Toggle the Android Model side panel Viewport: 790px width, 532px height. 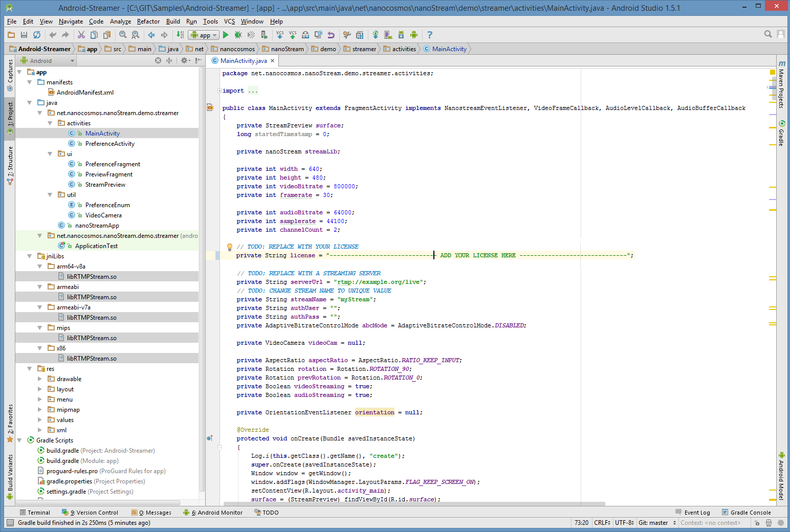tap(781, 476)
